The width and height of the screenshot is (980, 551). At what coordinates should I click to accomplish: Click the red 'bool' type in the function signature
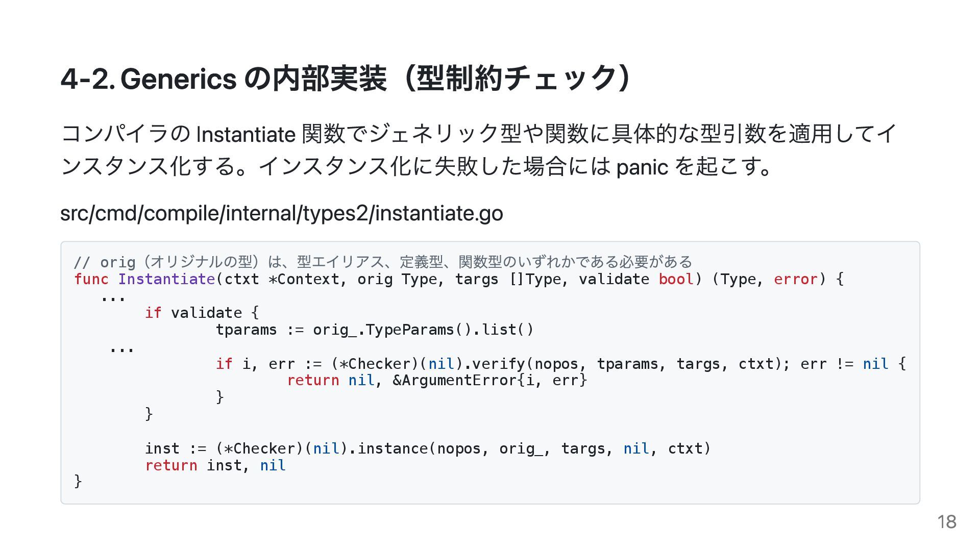coord(676,279)
